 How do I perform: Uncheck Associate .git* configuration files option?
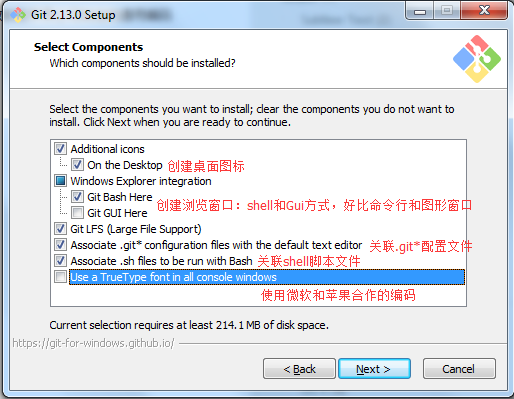60,245
